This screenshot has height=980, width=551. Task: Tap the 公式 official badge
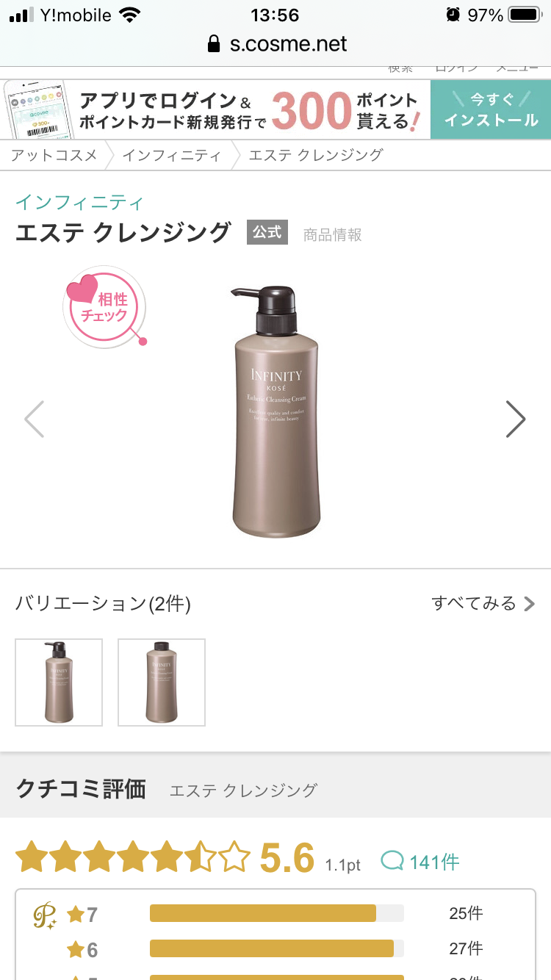(x=267, y=233)
